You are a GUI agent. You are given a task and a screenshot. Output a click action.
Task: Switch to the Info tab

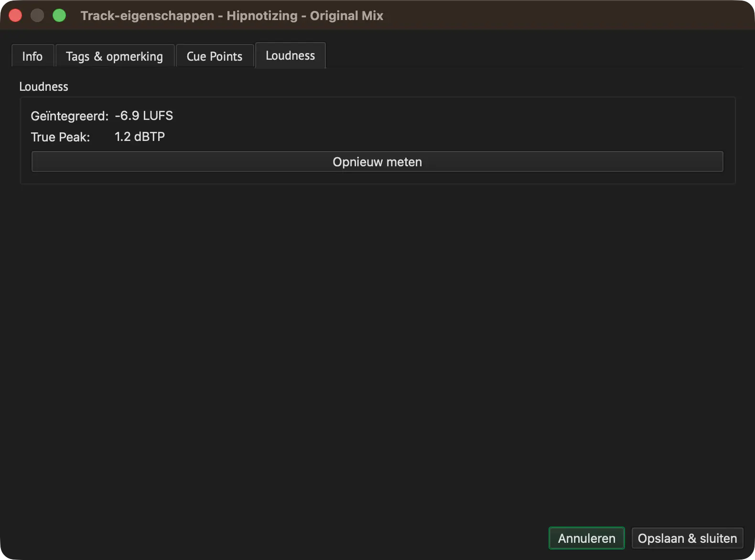[x=32, y=56]
